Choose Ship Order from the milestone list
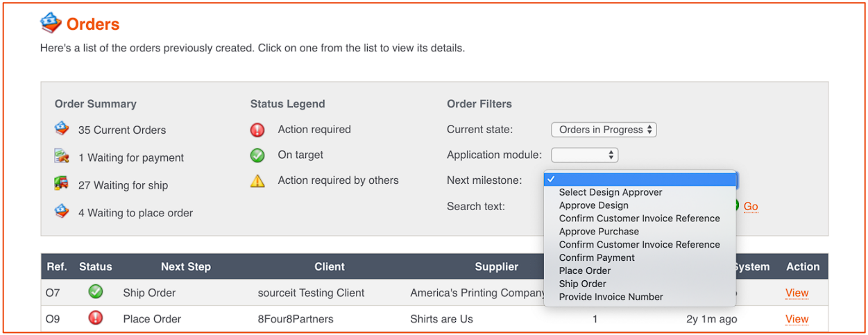The width and height of the screenshot is (868, 335). [582, 284]
